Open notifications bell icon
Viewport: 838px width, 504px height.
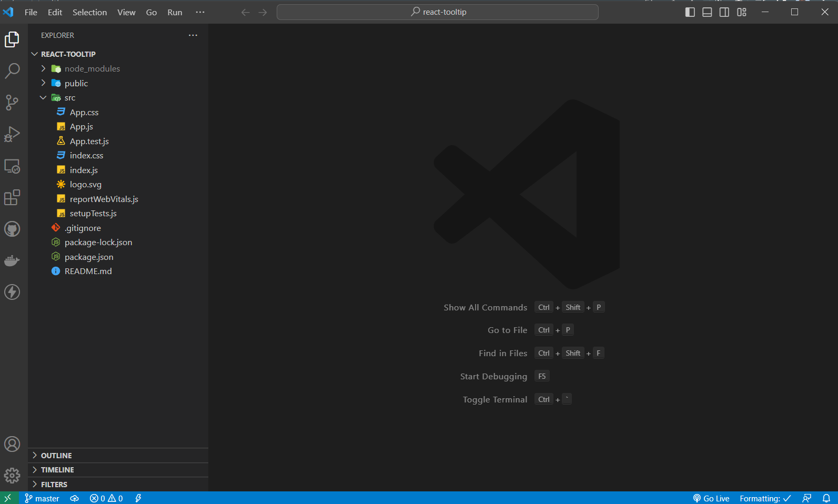click(826, 498)
